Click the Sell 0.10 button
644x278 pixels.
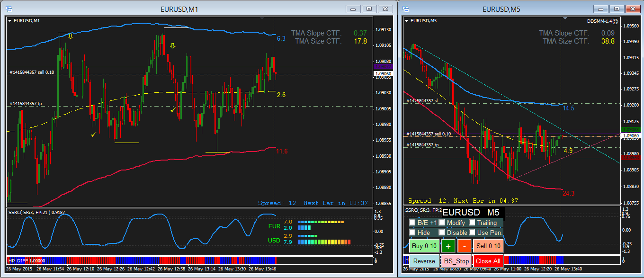click(488, 246)
